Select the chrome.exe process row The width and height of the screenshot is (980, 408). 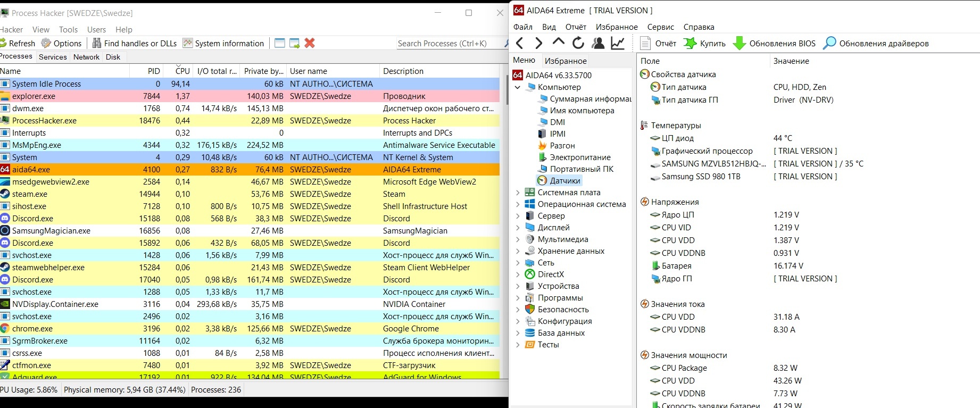pos(250,329)
